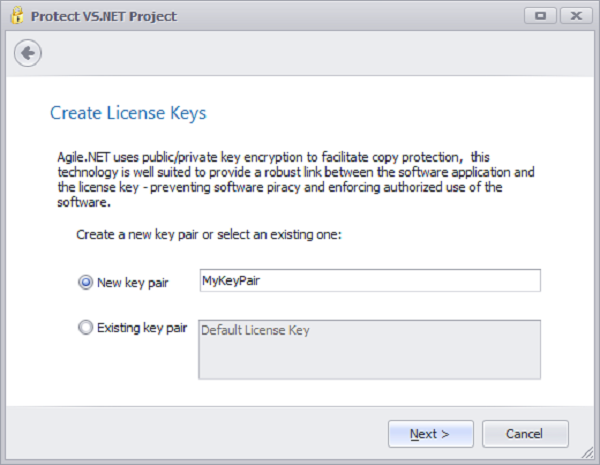Click the "Create License Keys" heading
The height and width of the screenshot is (465, 600).
128,113
